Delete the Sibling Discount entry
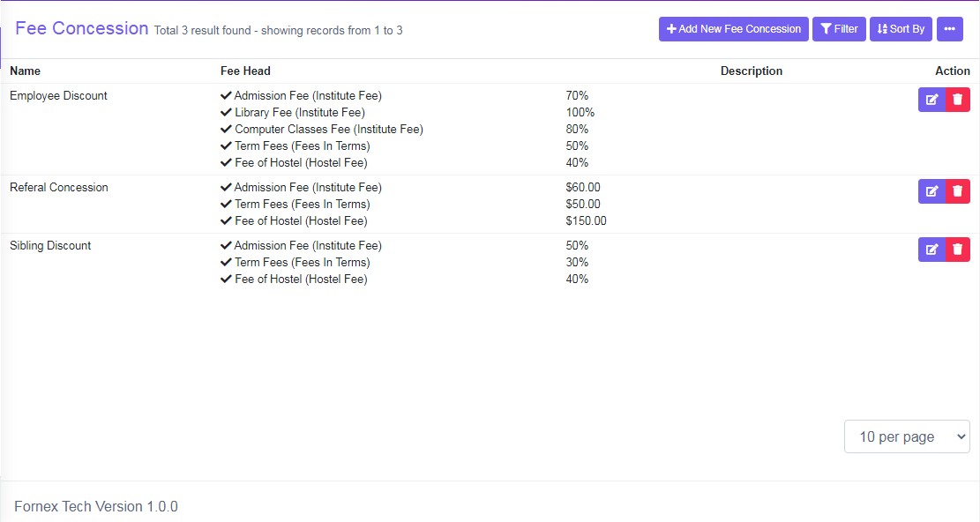Image resolution: width=980 pixels, height=522 pixels. point(957,250)
